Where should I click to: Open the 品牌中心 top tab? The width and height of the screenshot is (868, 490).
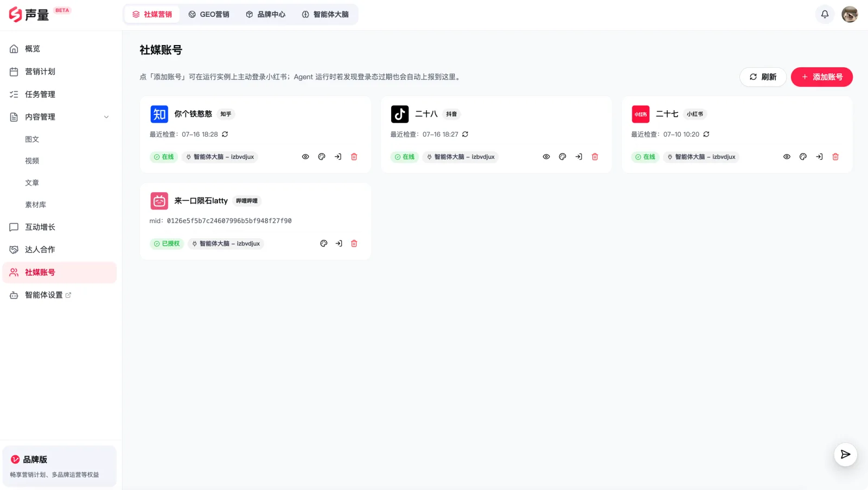(x=266, y=14)
